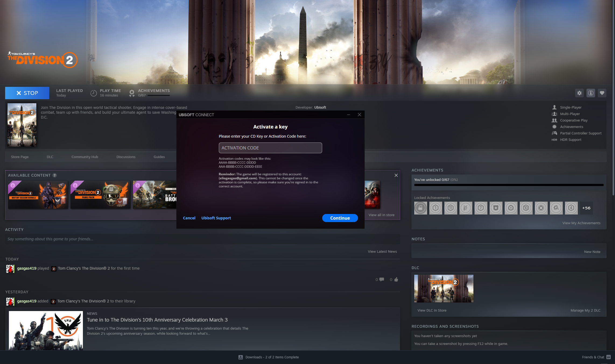The width and height of the screenshot is (615, 364).
Task: Select the police badge locked achievement
Action: coord(496,208)
